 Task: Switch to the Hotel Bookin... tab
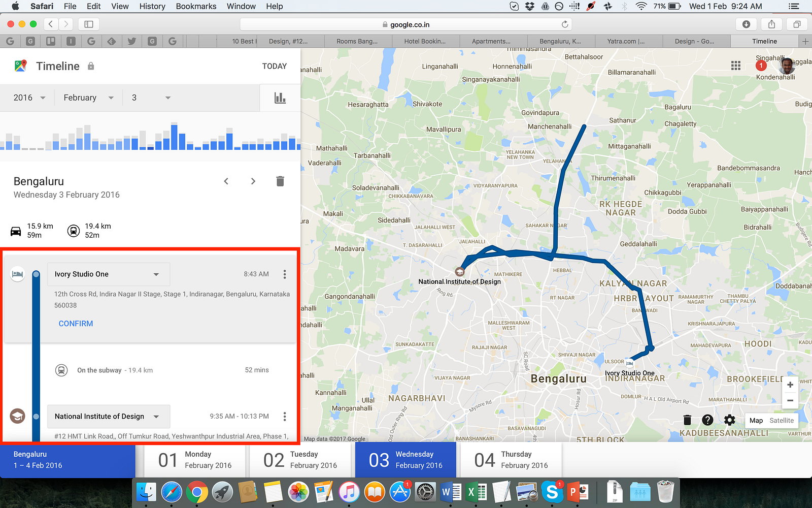coord(425,41)
